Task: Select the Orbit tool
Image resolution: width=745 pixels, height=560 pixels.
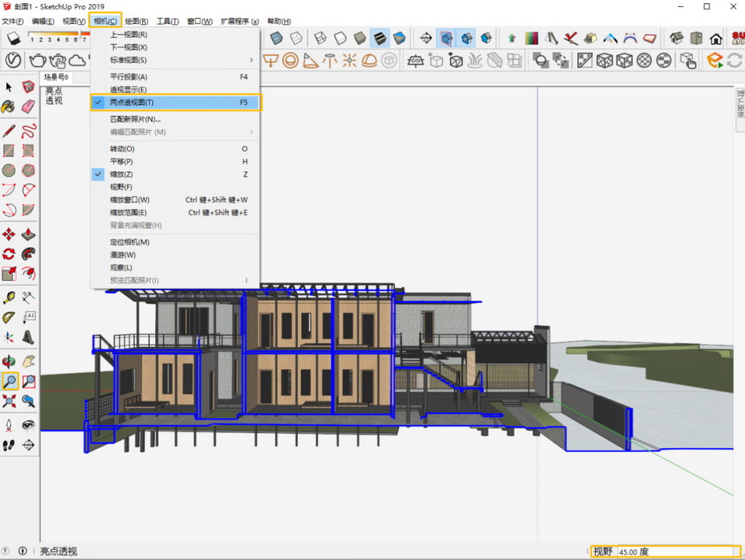Action: pyautogui.click(x=9, y=361)
